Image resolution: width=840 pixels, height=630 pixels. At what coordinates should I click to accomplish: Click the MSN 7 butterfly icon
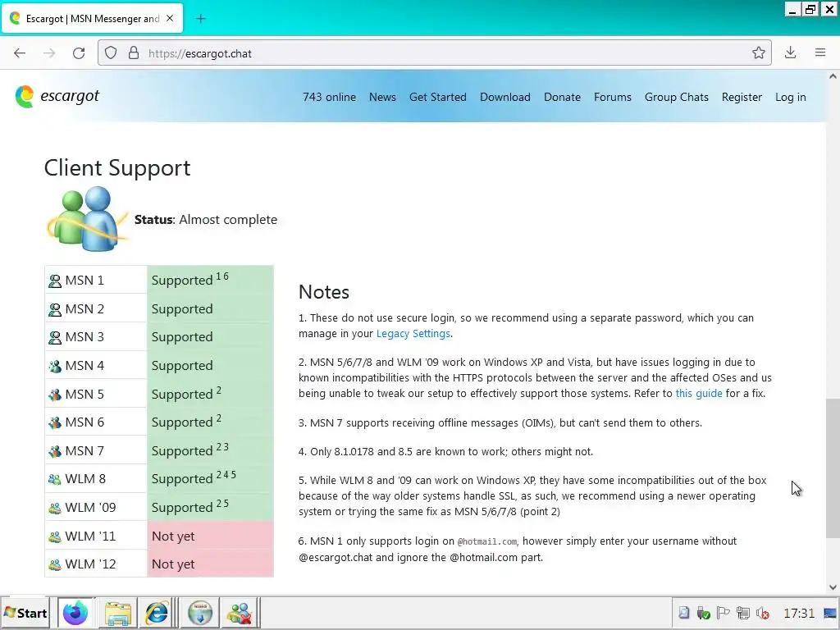click(x=55, y=451)
